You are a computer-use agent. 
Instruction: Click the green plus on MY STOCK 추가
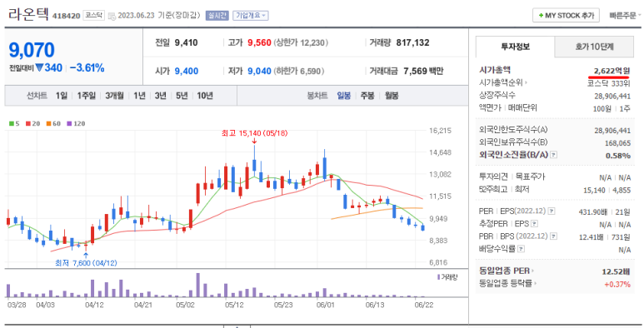pos(541,16)
